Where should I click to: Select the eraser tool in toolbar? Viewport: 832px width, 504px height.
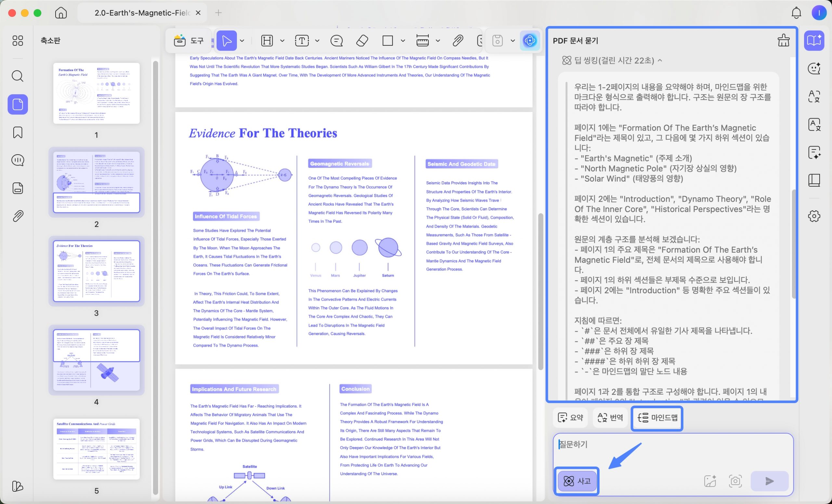coord(362,41)
